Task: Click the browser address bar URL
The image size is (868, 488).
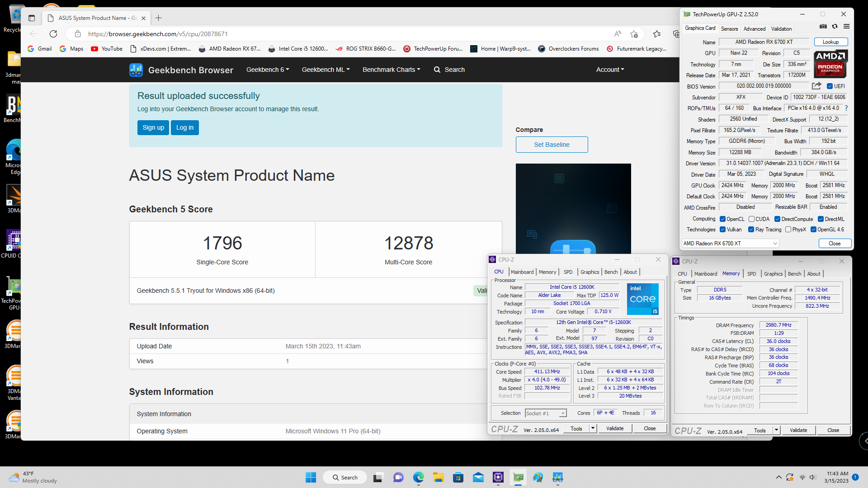Action: tap(158, 34)
